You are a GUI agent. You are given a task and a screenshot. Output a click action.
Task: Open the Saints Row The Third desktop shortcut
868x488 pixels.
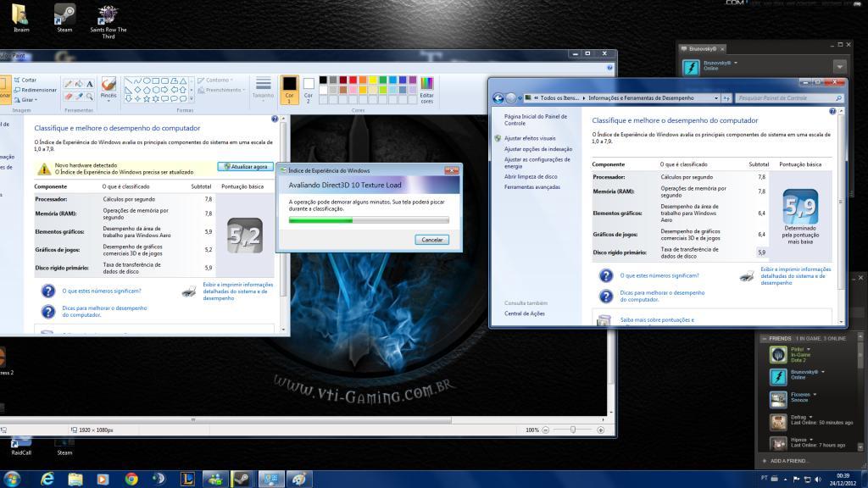108,21
